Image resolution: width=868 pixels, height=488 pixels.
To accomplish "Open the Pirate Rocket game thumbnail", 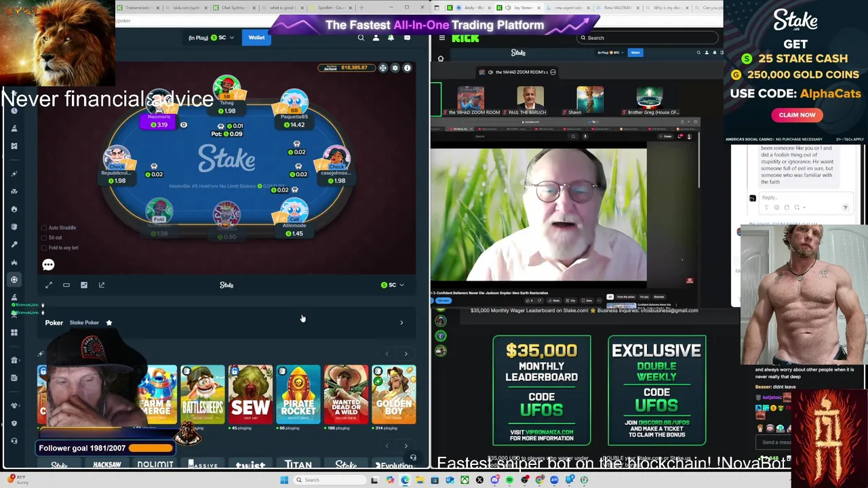I will point(298,394).
